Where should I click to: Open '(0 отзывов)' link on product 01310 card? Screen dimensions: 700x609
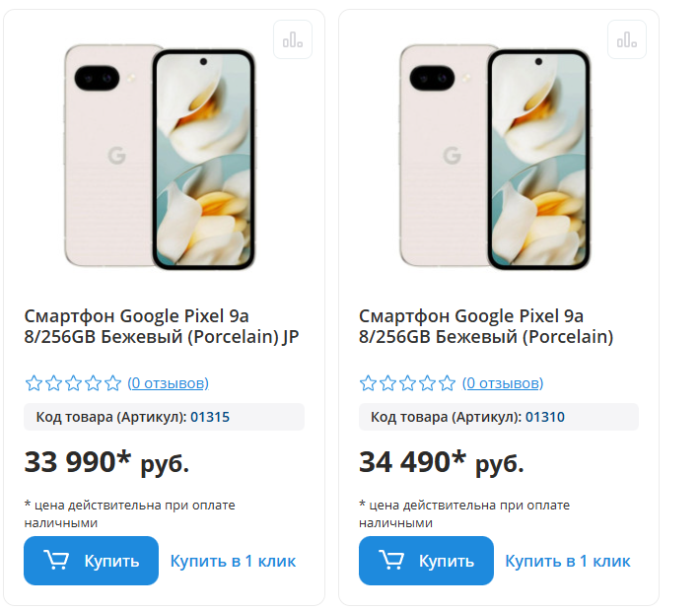pyautogui.click(x=503, y=383)
